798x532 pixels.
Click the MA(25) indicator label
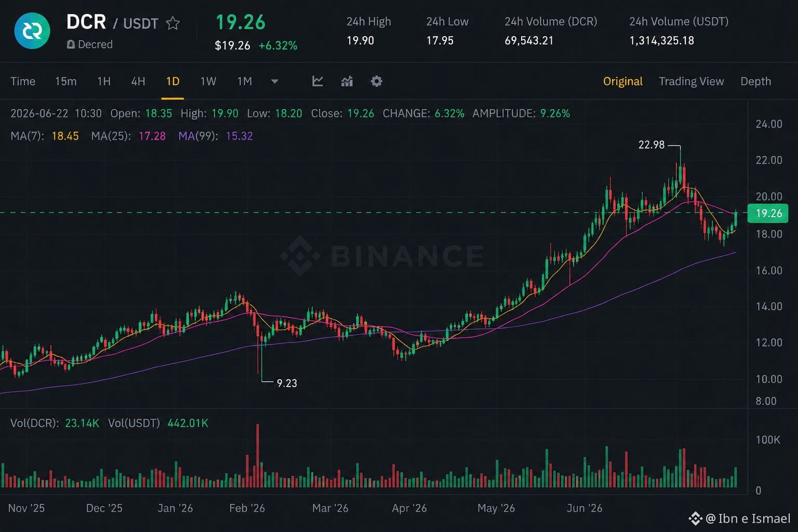[x=111, y=136]
